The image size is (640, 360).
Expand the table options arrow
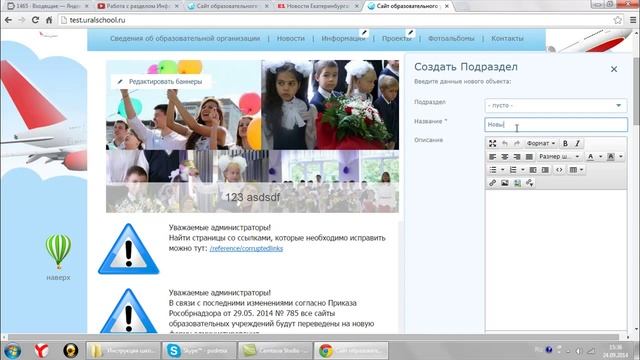click(582, 170)
